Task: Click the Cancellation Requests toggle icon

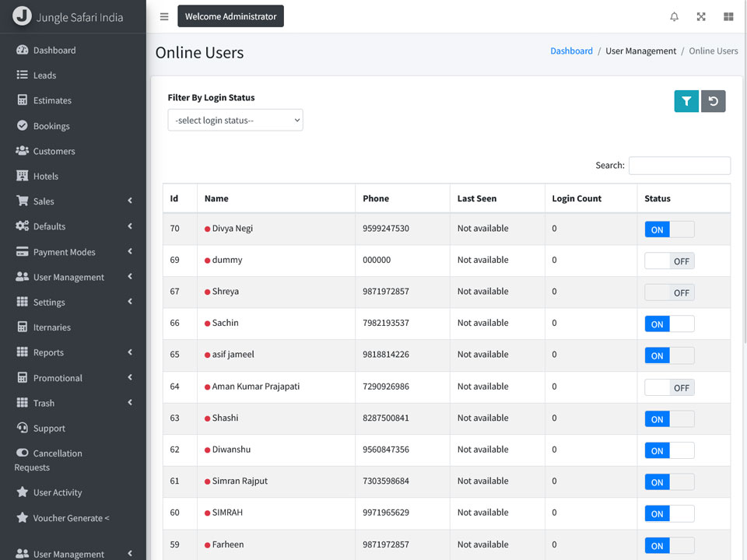Action: click(22, 453)
